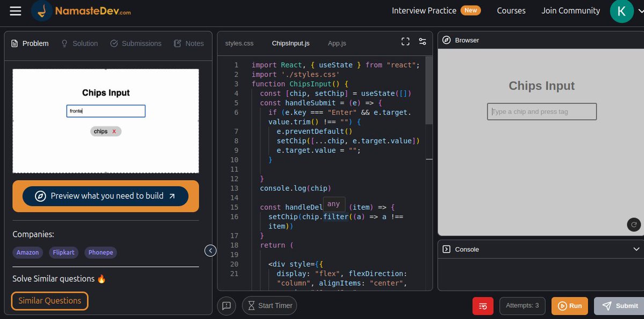
Task: Open the hamburger menu icon
Action: (16, 11)
